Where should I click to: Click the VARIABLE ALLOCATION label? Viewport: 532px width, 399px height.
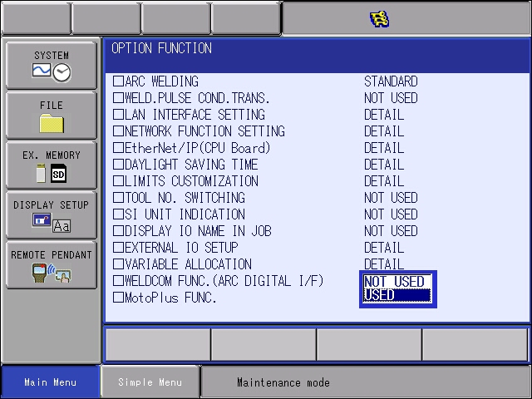pos(189,264)
